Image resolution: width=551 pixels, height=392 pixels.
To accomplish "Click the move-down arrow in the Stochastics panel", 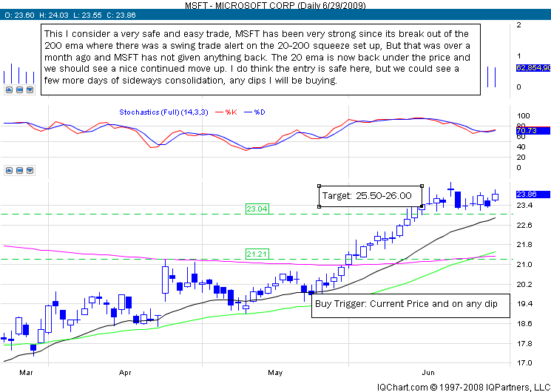I will pos(30,169).
